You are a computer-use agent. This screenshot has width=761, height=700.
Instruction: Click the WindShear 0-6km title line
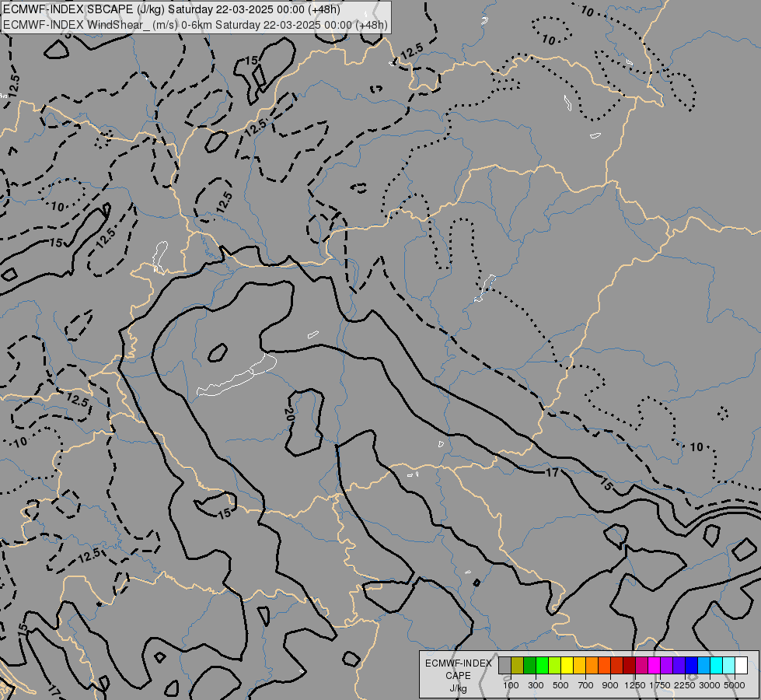[x=195, y=25]
